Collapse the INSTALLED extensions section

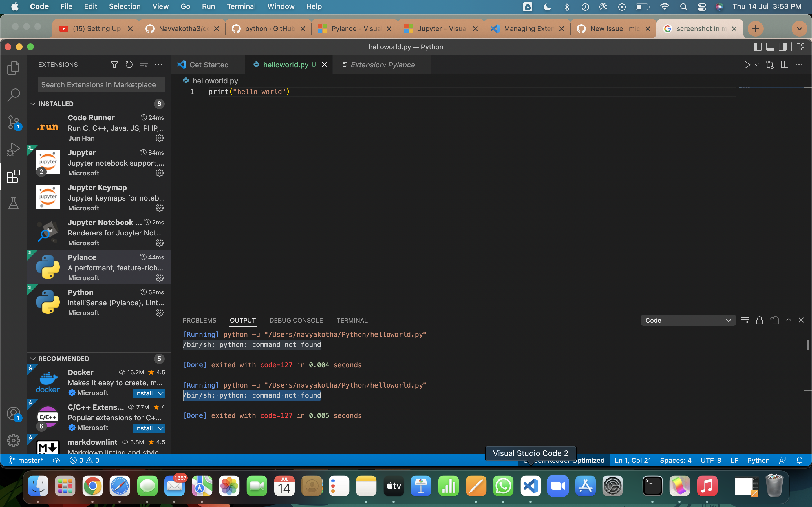pyautogui.click(x=32, y=104)
